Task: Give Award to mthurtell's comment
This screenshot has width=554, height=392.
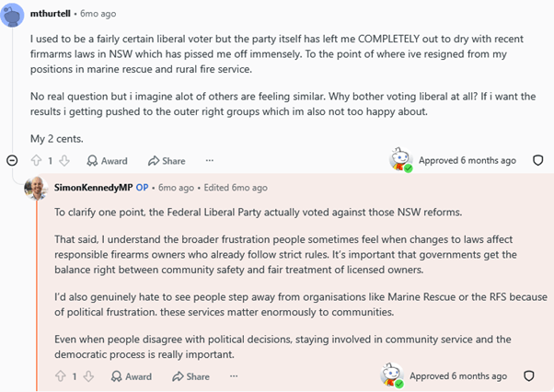Action: coord(107,161)
